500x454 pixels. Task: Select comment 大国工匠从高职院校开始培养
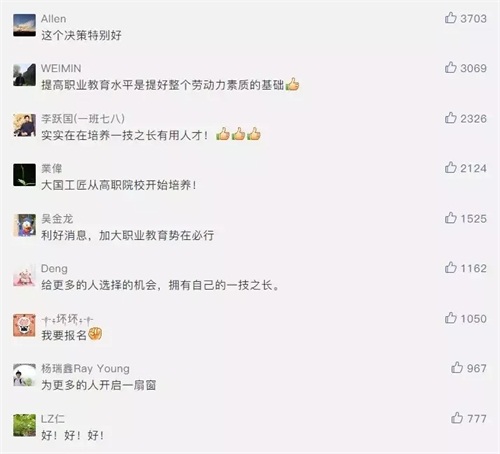(119, 185)
